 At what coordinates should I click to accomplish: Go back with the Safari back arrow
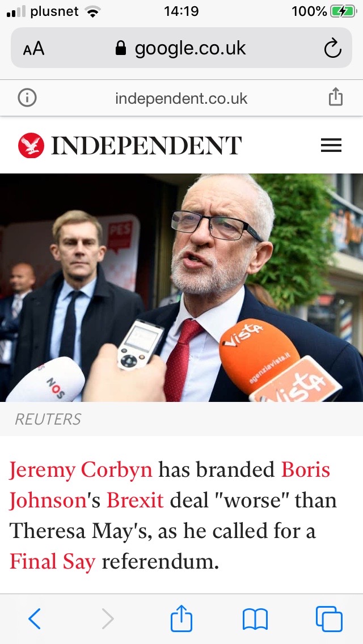(35, 618)
